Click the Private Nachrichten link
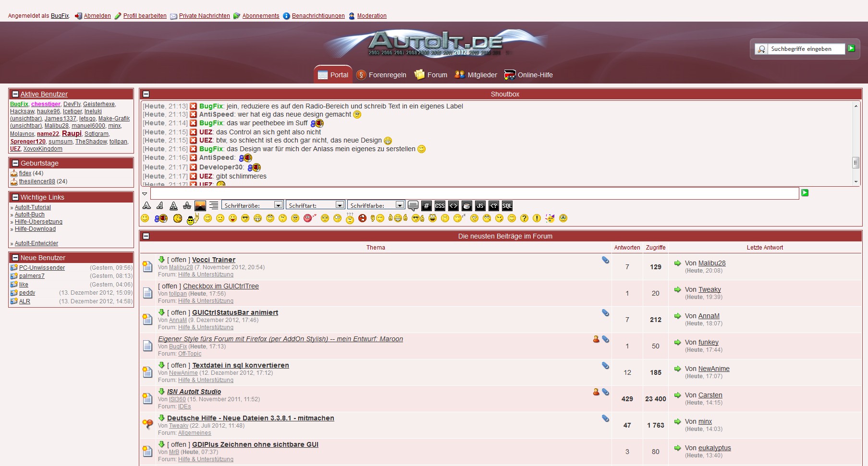The height and width of the screenshot is (466, 868). 204,16
